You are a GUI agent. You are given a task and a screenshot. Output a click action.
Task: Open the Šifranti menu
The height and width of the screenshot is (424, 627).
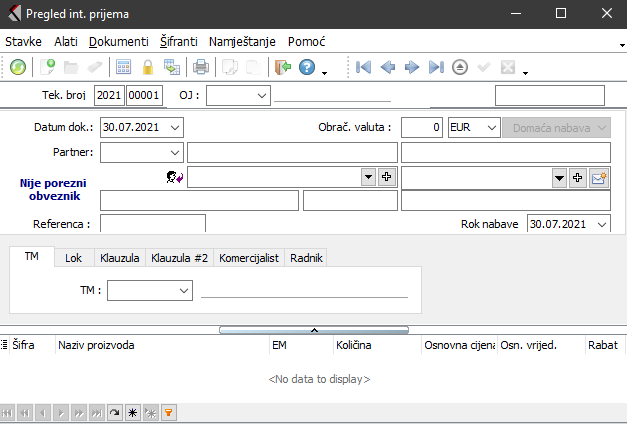(179, 42)
